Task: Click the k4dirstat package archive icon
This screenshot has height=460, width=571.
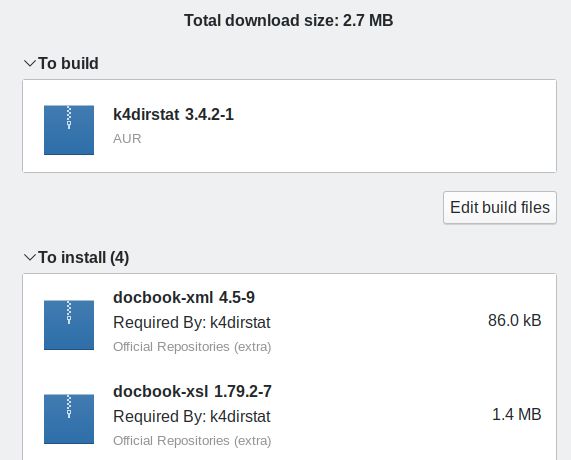Action: coord(69,130)
